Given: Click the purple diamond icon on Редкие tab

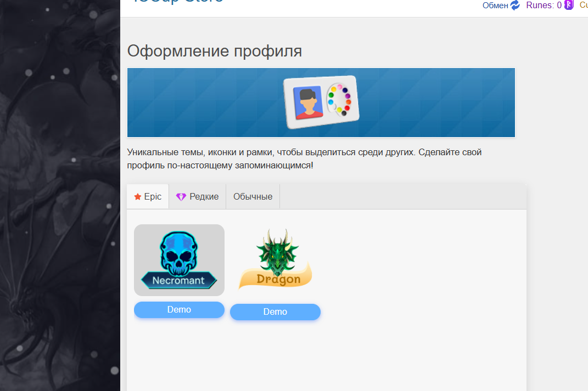Looking at the screenshot, I should click(x=181, y=197).
